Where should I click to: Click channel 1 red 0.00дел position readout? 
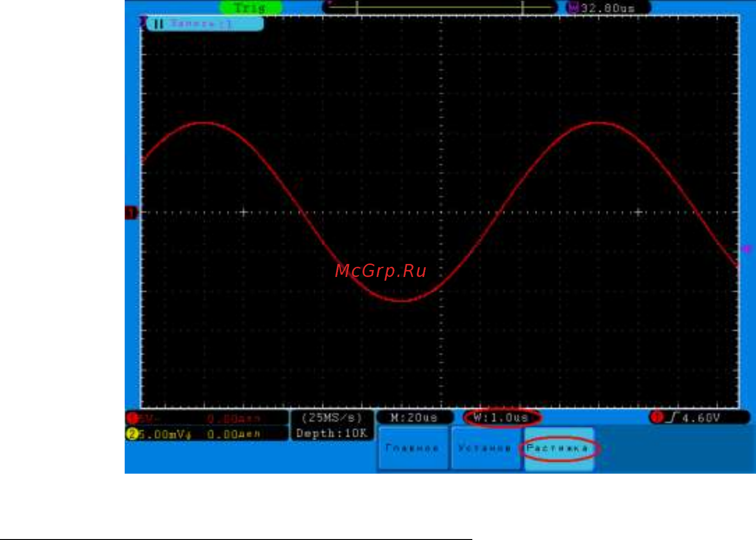pos(234,418)
